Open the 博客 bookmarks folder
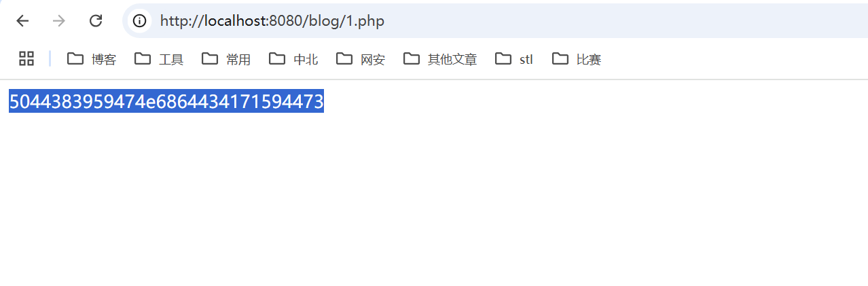Viewport: 868px width, 286px height. click(x=92, y=59)
